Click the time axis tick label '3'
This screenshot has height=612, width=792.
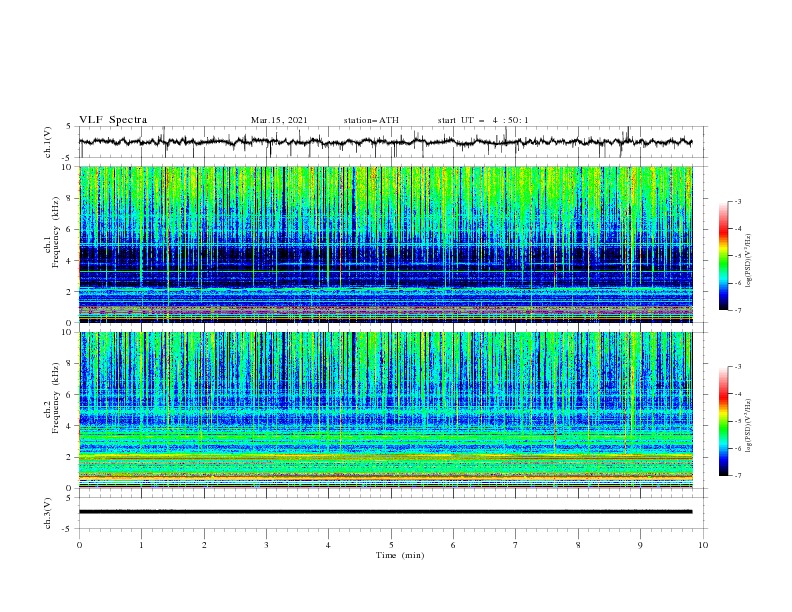pos(266,545)
